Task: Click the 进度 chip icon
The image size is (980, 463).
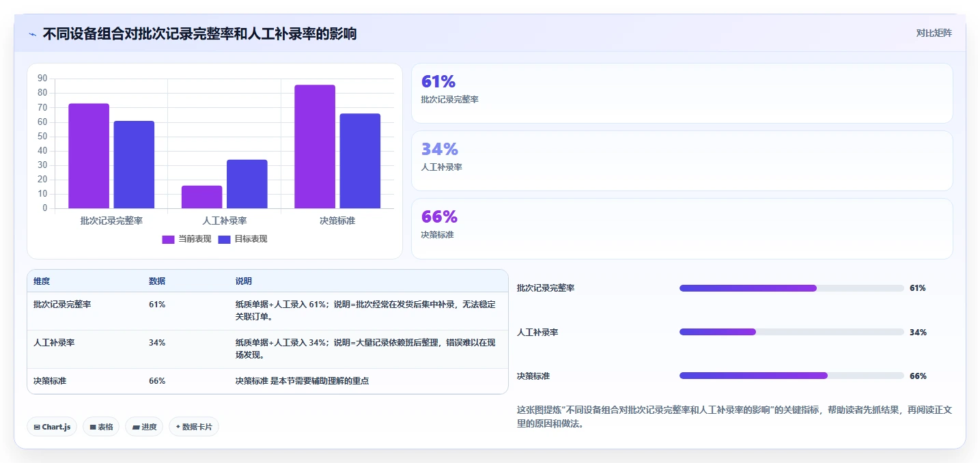Action: pyautogui.click(x=136, y=427)
